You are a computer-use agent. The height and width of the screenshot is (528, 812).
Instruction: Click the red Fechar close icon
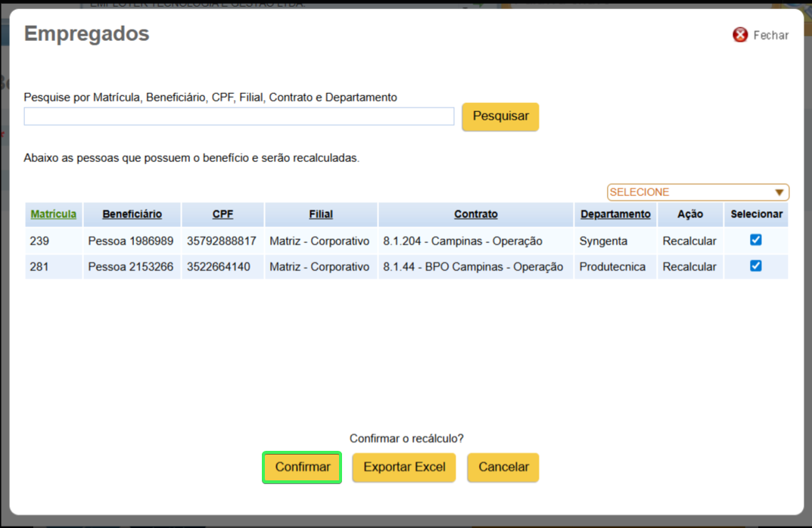coord(740,35)
